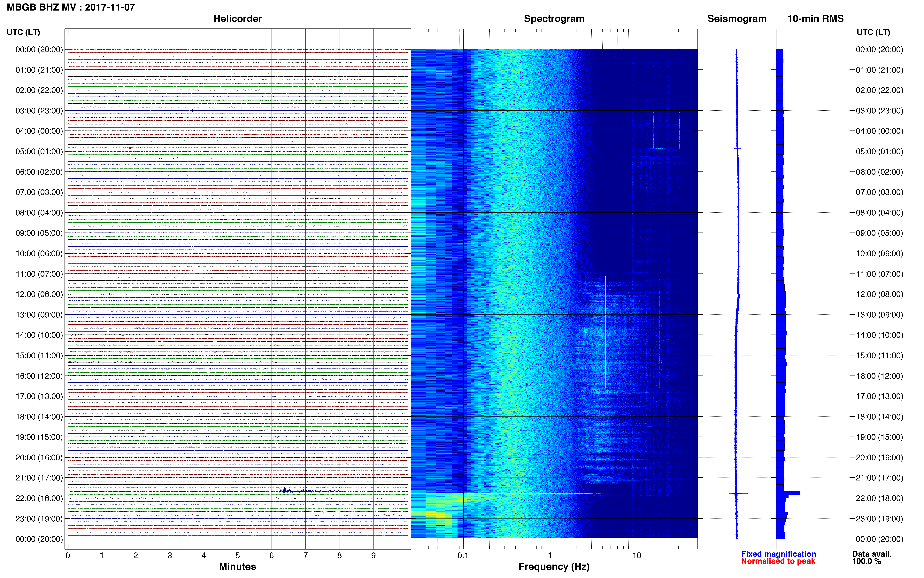Click right-axis time label '10:00 (06:00)'

[x=879, y=253]
